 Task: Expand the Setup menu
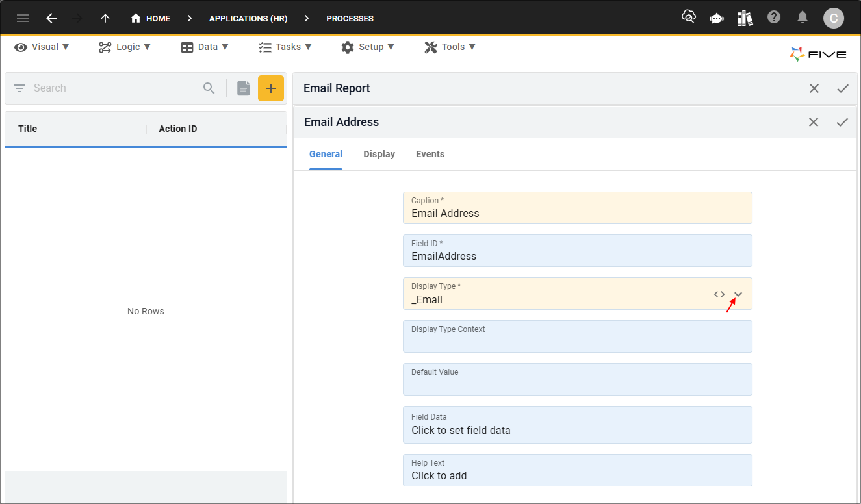(x=368, y=47)
